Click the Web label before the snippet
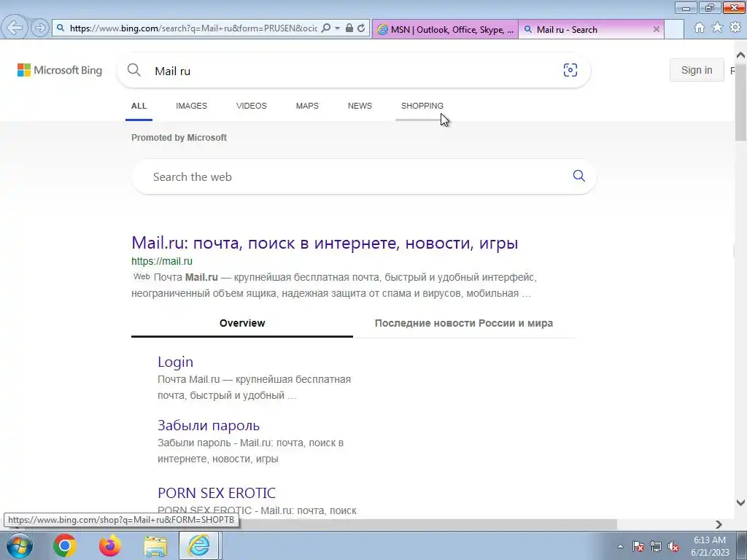This screenshot has height=560, width=747. (x=142, y=276)
